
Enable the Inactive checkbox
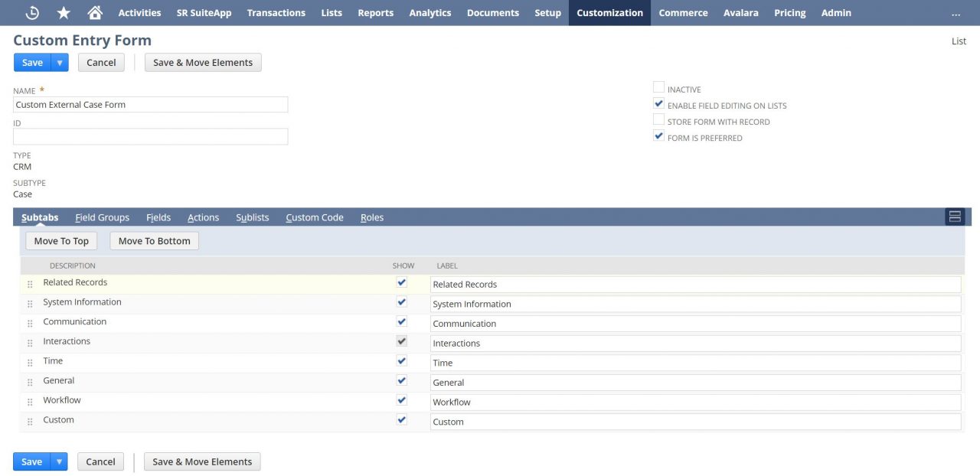658,87
